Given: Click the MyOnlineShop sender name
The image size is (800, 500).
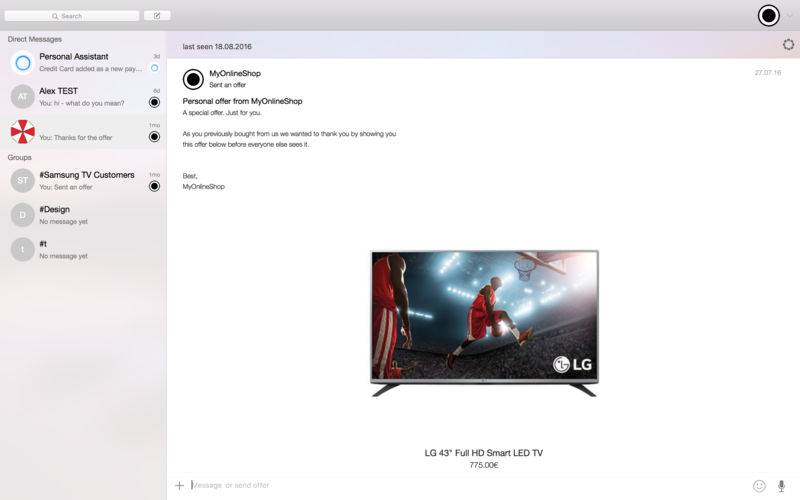Looking at the screenshot, I should click(235, 73).
